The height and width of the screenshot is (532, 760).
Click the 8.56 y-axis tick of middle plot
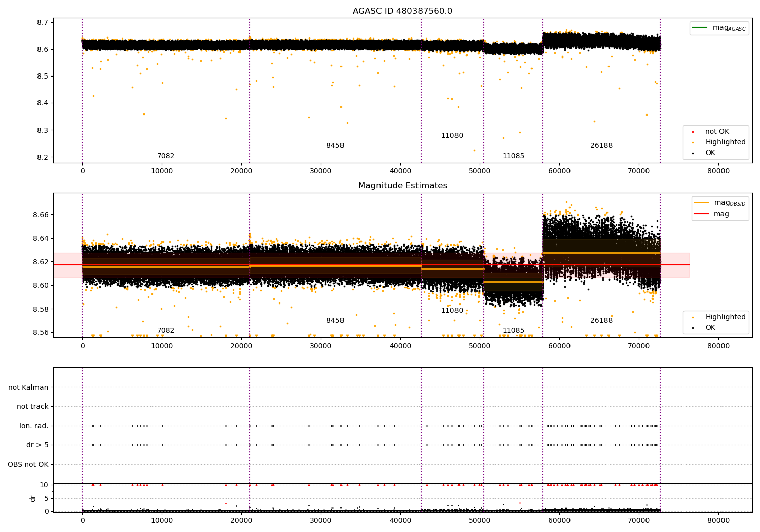(x=41, y=333)
